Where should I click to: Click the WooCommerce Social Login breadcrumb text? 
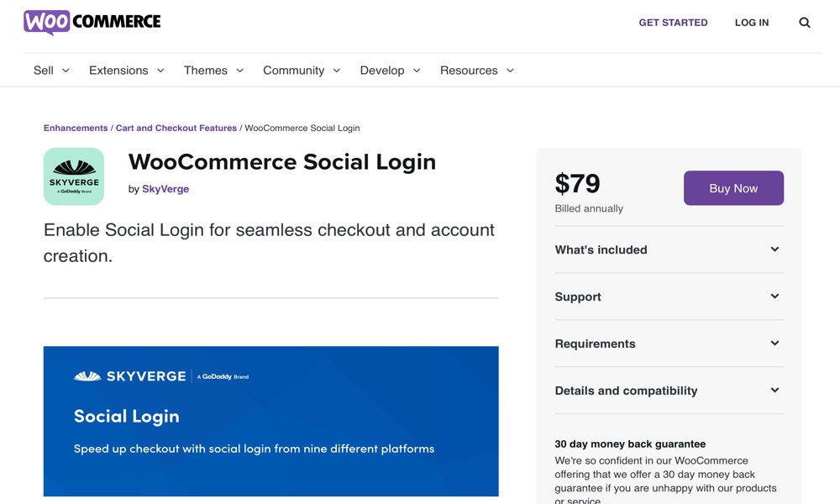tap(302, 128)
